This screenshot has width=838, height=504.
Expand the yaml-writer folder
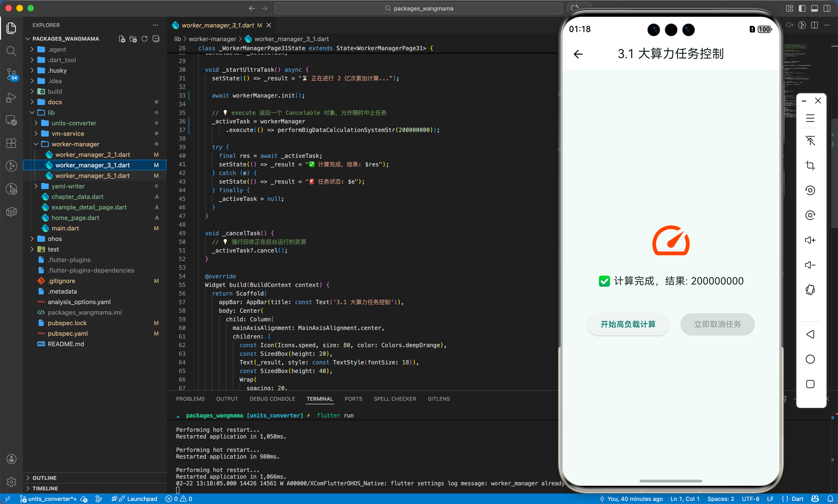[68, 186]
